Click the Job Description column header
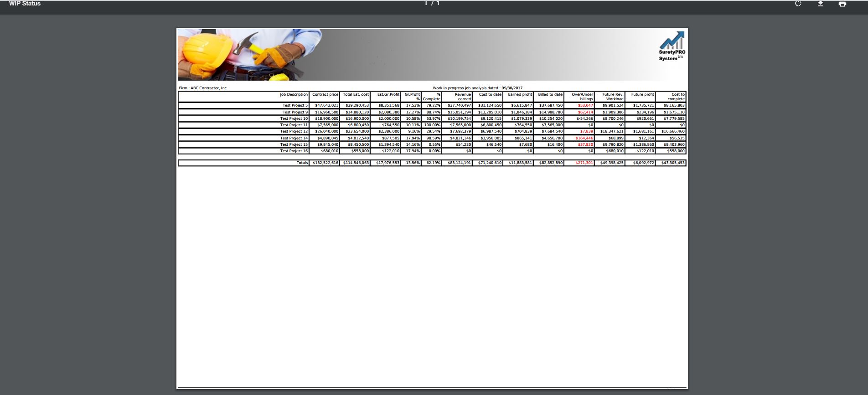 pos(294,95)
